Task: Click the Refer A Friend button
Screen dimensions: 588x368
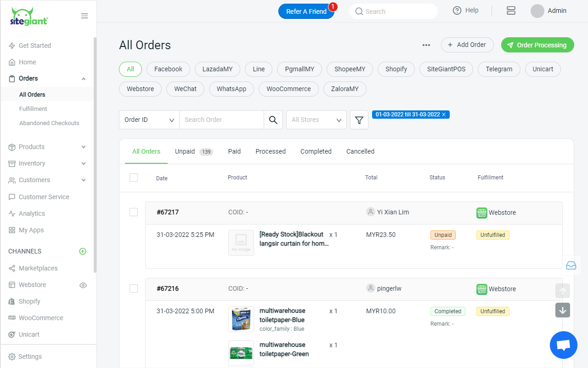Action: coord(306,11)
